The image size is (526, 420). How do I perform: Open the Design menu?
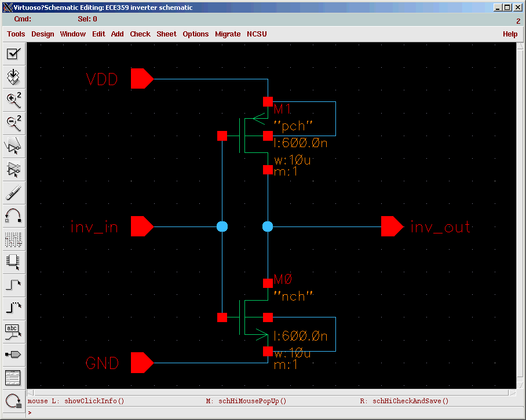point(43,34)
